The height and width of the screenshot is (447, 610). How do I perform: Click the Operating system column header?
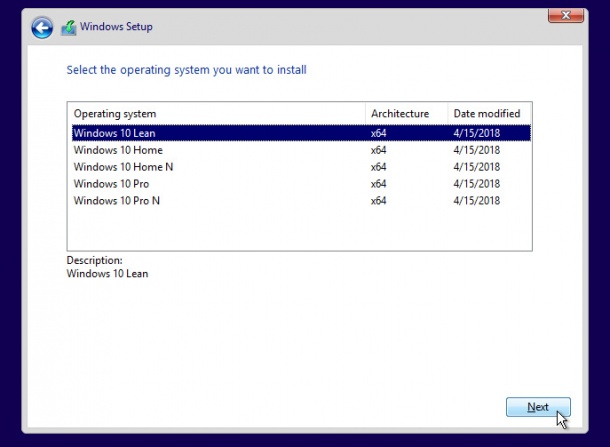(x=115, y=114)
